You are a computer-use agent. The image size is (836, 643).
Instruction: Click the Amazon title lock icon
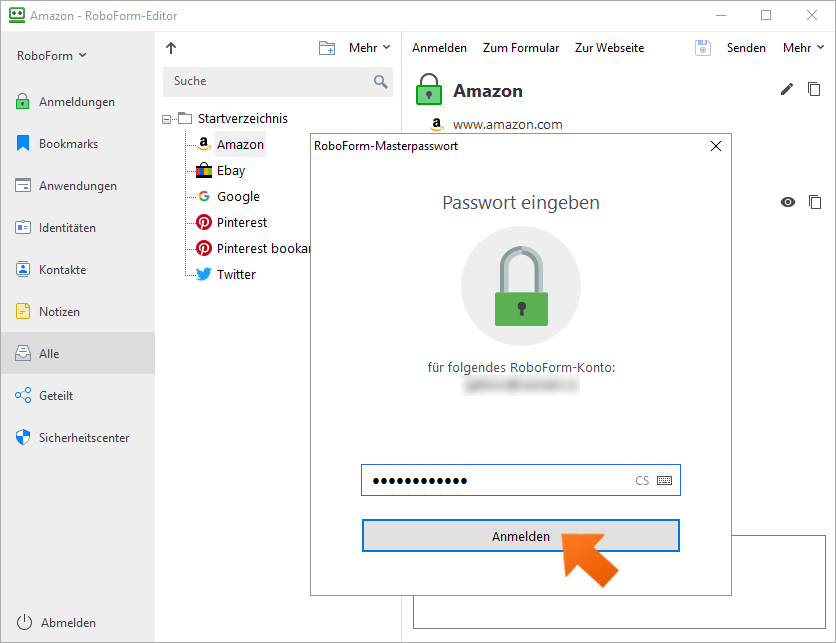tap(429, 89)
